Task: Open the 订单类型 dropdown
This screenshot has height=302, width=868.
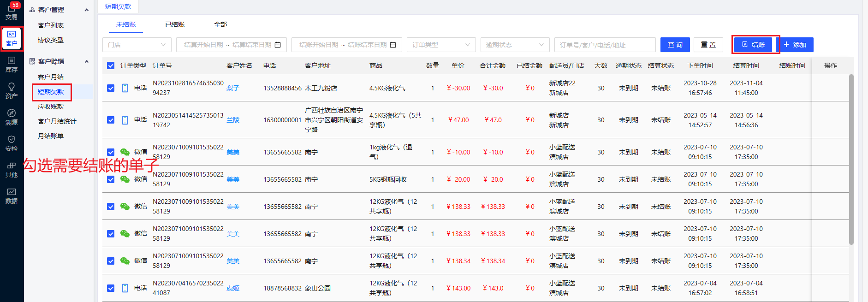Action: [441, 45]
